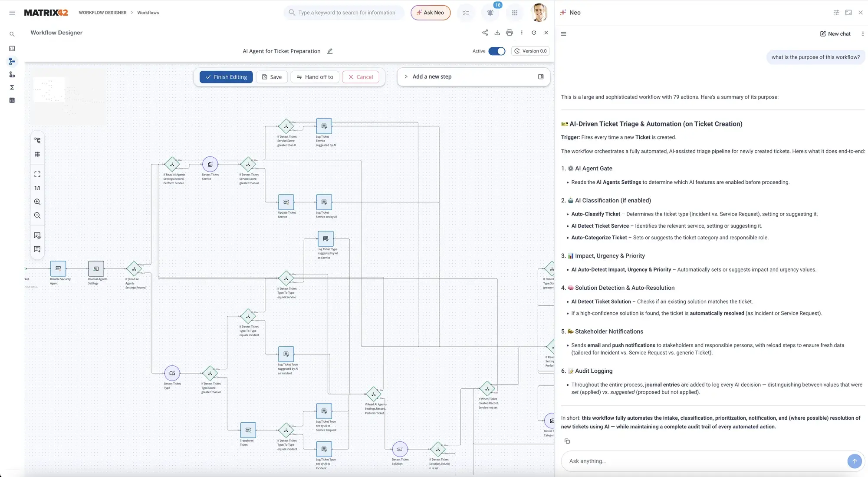This screenshot has height=477, width=868.
Task: Select the If When Ticket created Service not set node
Action: [x=487, y=388]
